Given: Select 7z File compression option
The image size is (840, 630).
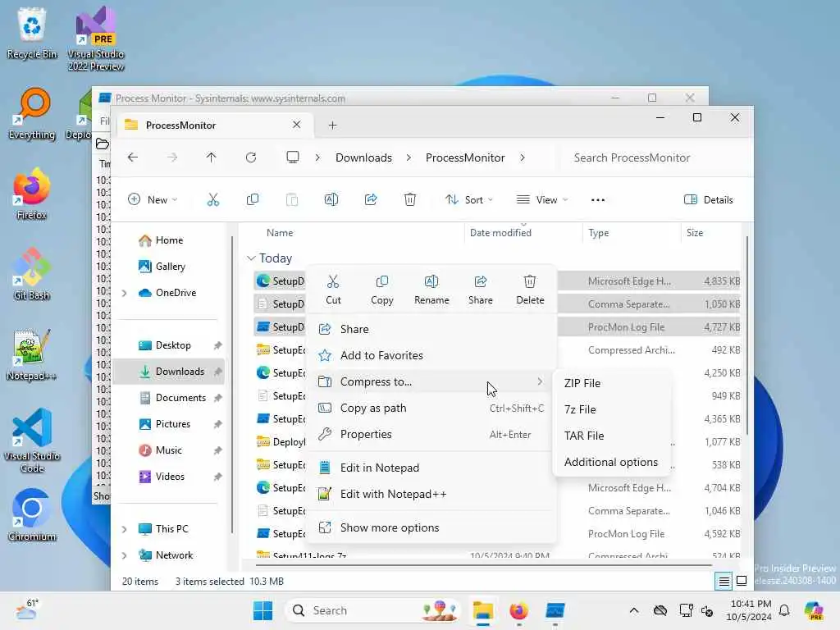Looking at the screenshot, I should (611, 409).
